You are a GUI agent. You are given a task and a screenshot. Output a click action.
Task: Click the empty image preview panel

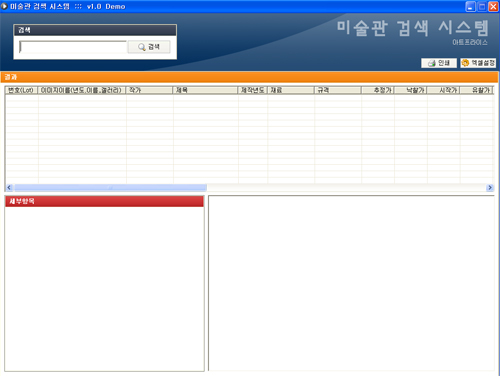[x=351, y=283]
